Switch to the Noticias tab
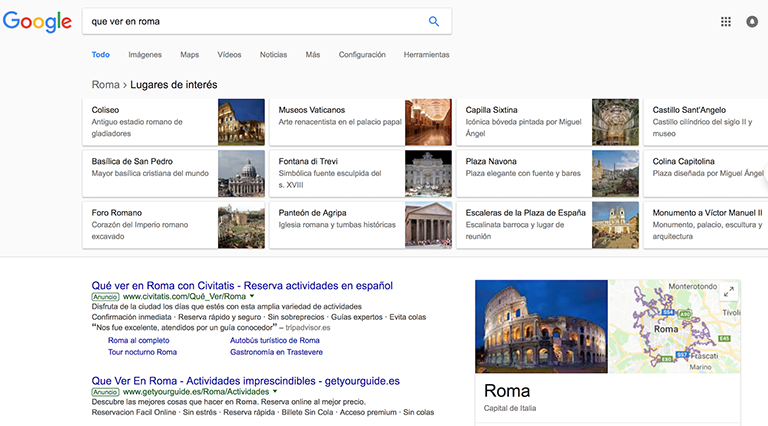 coord(273,55)
